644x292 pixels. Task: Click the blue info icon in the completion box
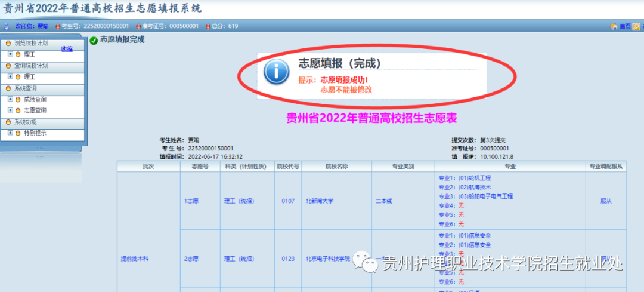point(277,72)
